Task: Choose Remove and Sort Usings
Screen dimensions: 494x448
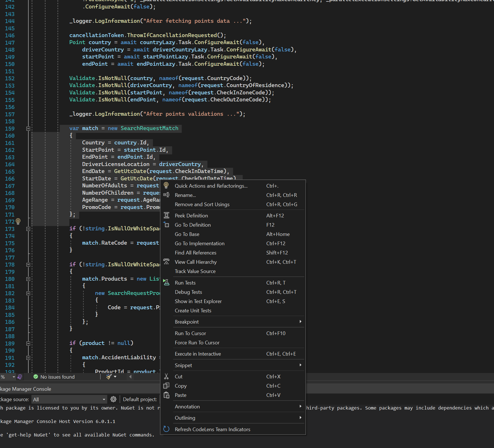Action: [233, 204]
